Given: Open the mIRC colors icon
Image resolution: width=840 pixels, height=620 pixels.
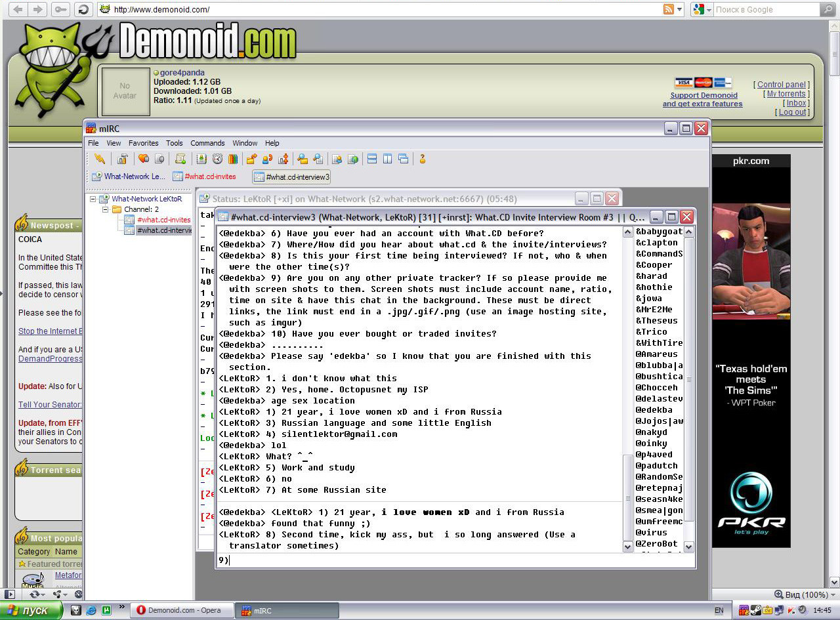Looking at the screenshot, I should click(232, 159).
